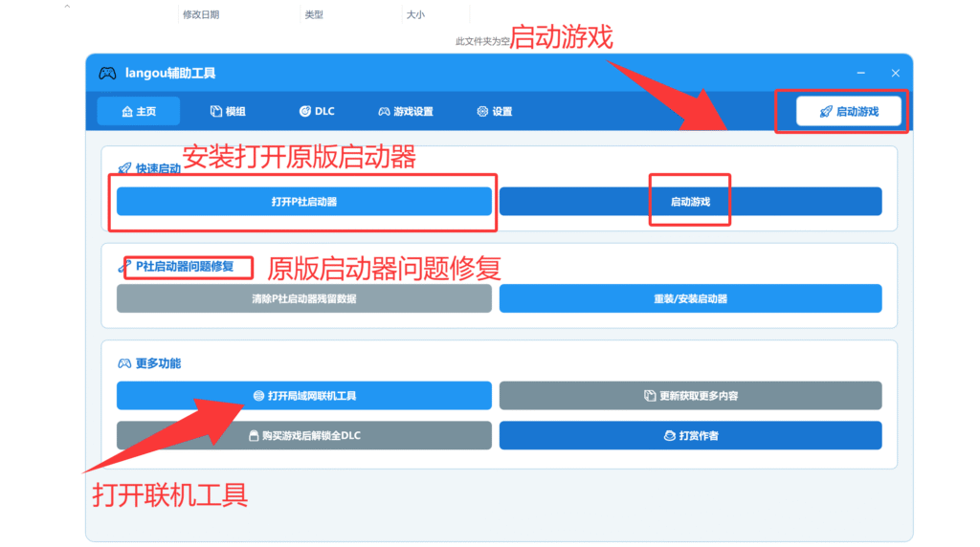Screen dimensions: 980x547
Task: Click the 更新获取更多内容 button
Action: pyautogui.click(x=690, y=396)
